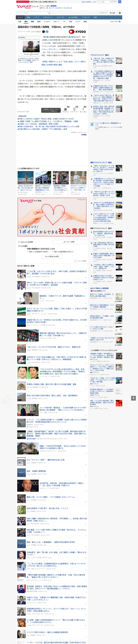The image size is (138, 644).
Task: Click the 共同通信 source link
Action: tap(84, 135)
